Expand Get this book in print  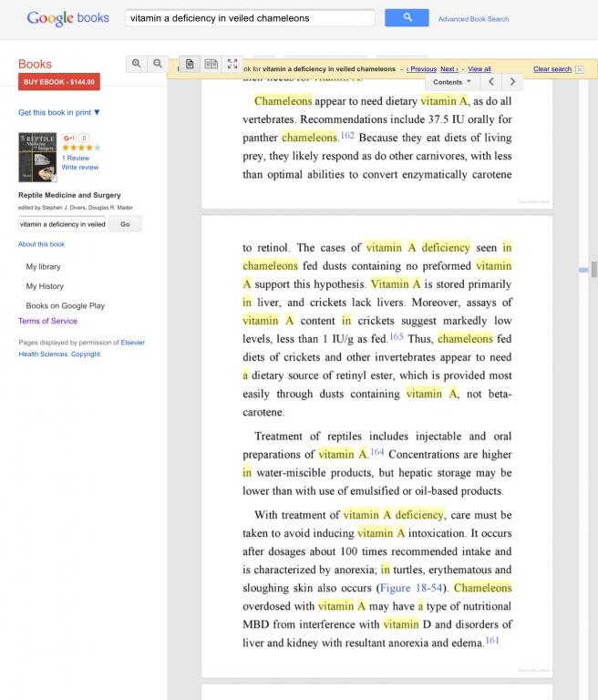(x=59, y=112)
